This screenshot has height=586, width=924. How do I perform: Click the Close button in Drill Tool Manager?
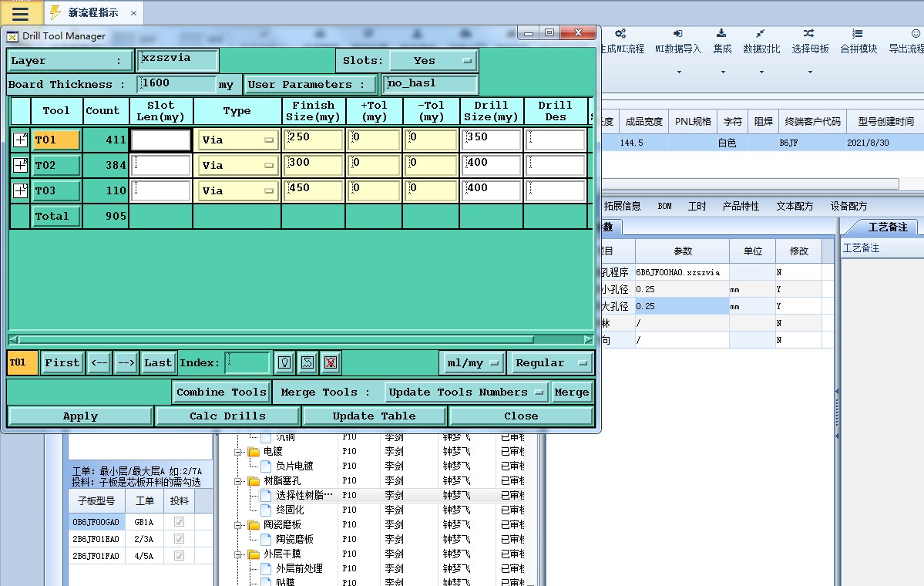click(521, 416)
